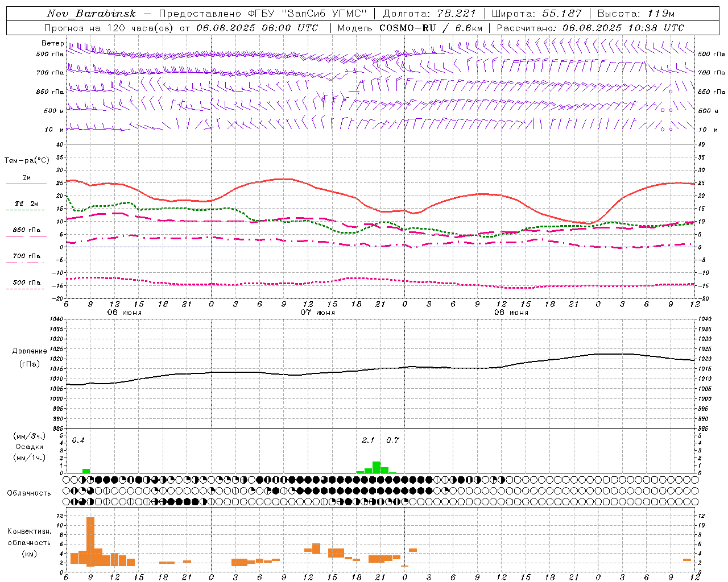Image resolution: width=728 pixels, height=582 pixels.
Task: Select the model name 'COSMO-RU / 6.6км'
Action: pyautogui.click(x=431, y=28)
